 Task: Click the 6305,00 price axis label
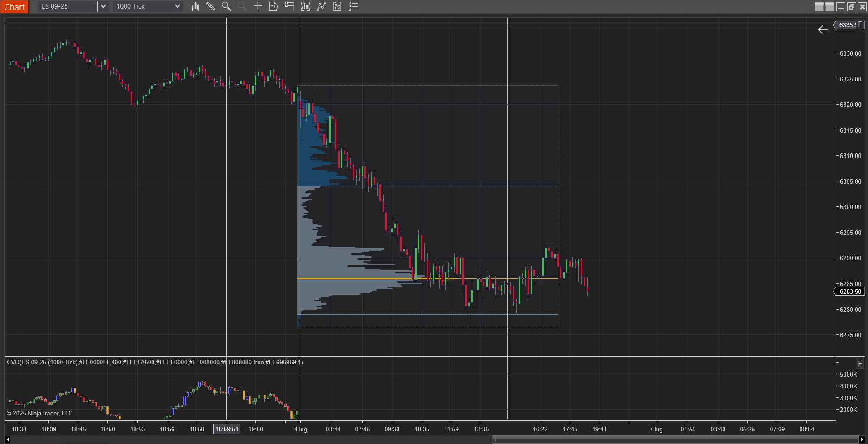pyautogui.click(x=850, y=181)
